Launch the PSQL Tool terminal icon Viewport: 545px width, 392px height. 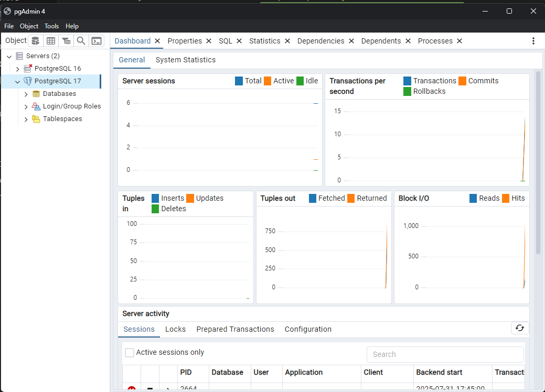click(x=97, y=41)
